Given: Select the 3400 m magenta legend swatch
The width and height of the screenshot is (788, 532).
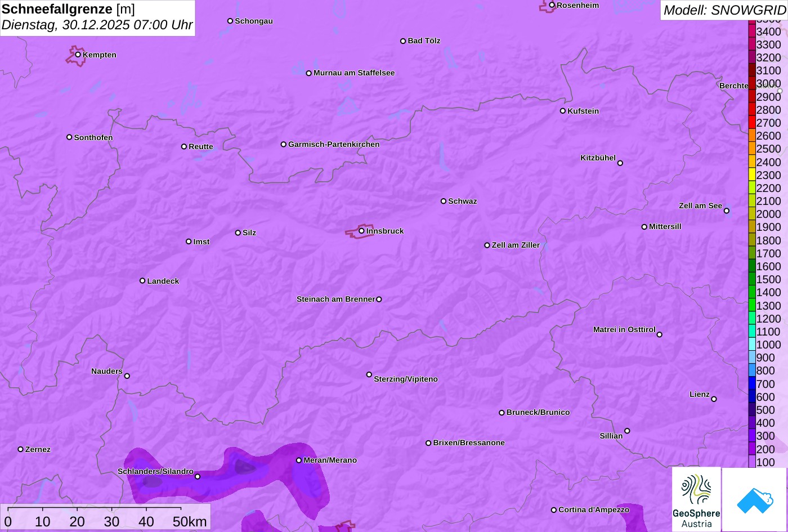Looking at the screenshot, I should click(x=752, y=32).
